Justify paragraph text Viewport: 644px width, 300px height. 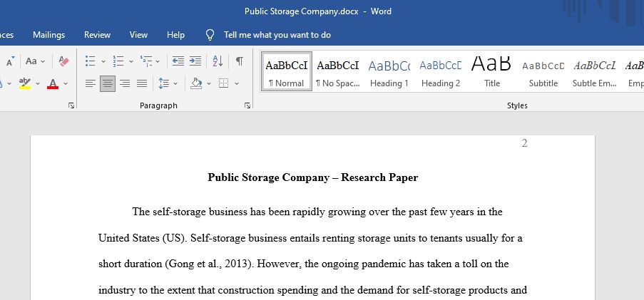(142, 83)
